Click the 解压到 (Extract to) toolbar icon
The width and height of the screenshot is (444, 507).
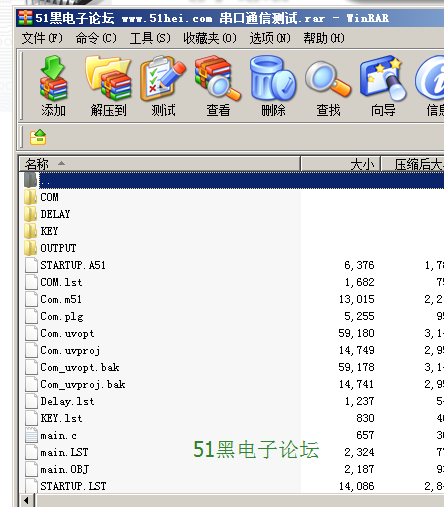tap(108, 78)
